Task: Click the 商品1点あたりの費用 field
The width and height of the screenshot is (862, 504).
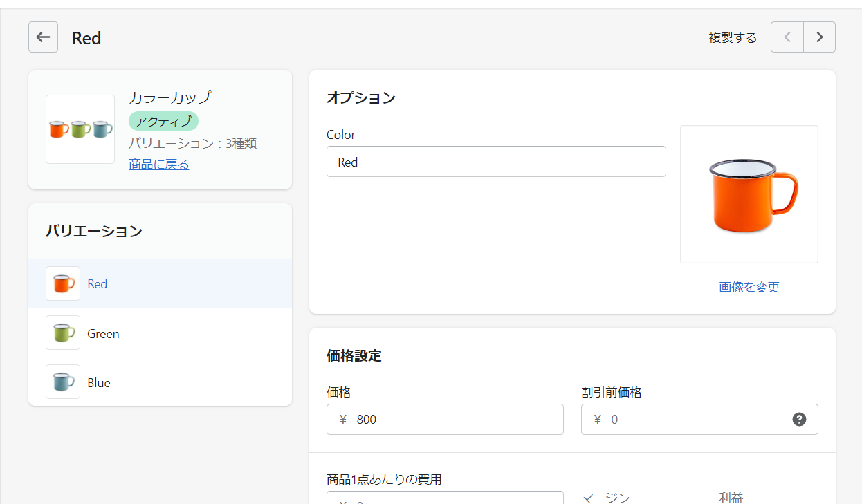Action: coord(445,498)
